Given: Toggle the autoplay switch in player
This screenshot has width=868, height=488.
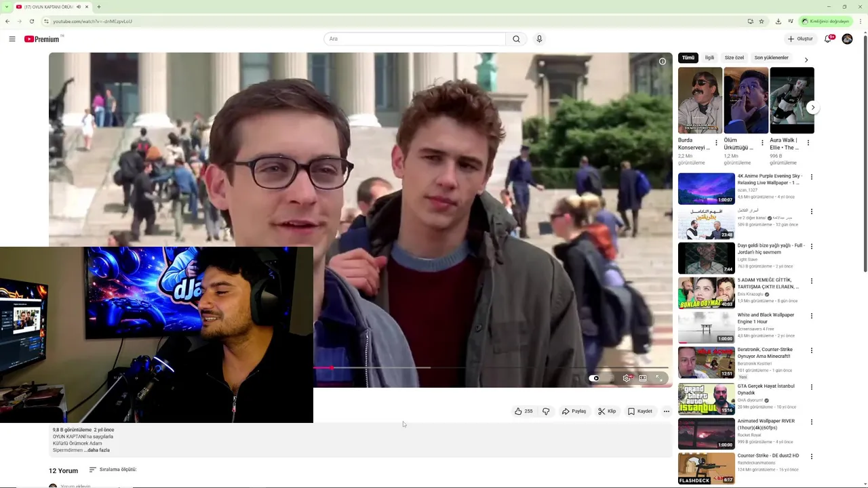Looking at the screenshot, I should coord(594,378).
